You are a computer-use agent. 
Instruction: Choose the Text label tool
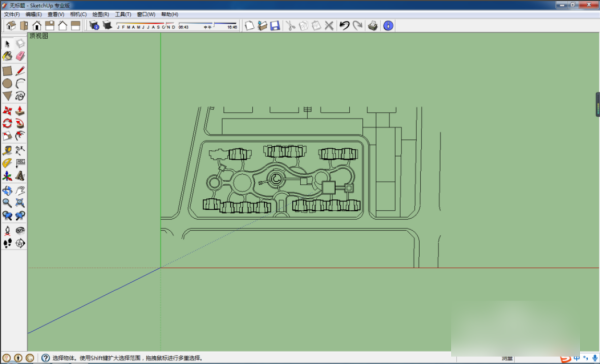(20, 163)
